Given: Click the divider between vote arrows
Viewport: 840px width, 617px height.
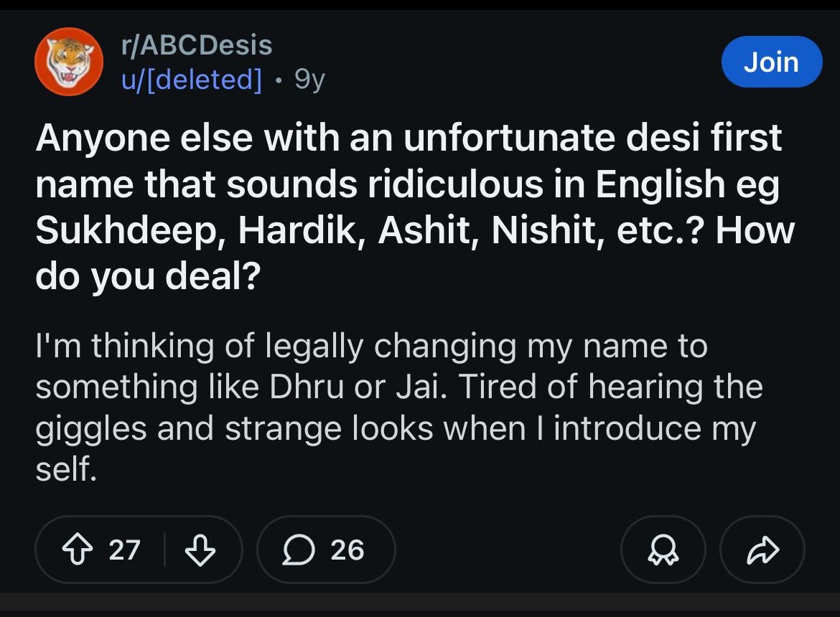Looking at the screenshot, I should [x=164, y=550].
